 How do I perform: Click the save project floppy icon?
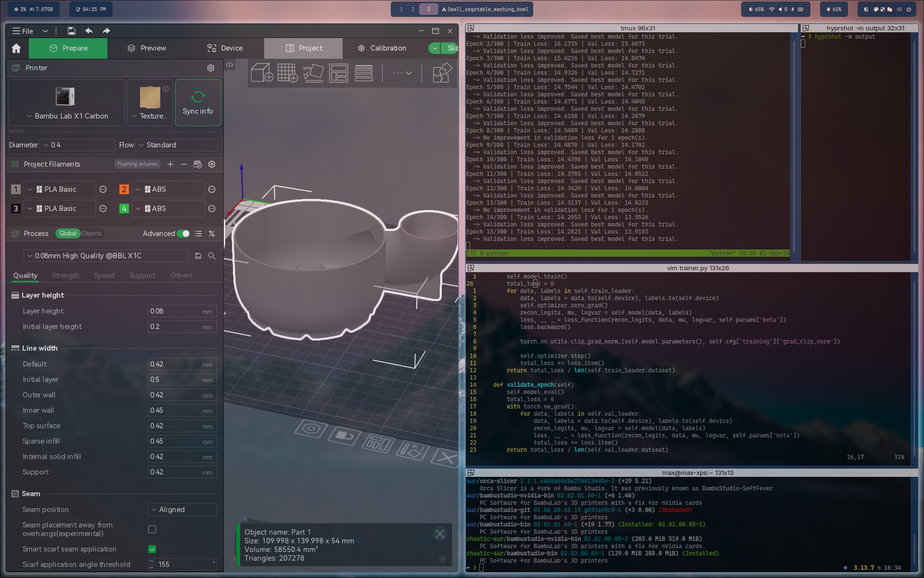point(71,31)
